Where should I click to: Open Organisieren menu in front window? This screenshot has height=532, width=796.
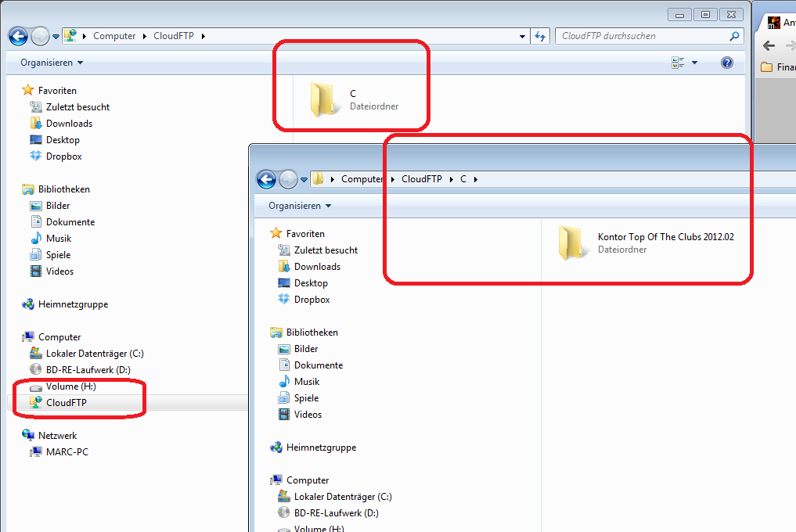tap(300, 206)
